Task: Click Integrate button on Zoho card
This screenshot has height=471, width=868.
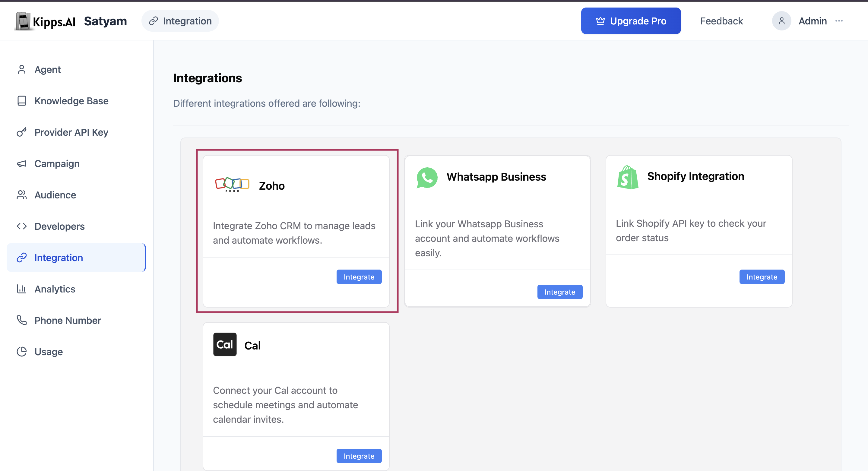Action: click(359, 277)
